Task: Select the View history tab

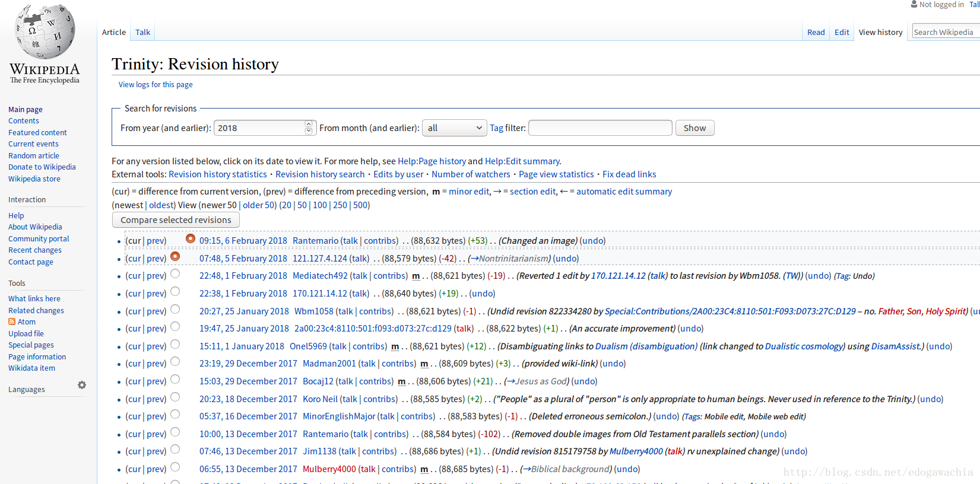Action: coord(880,32)
